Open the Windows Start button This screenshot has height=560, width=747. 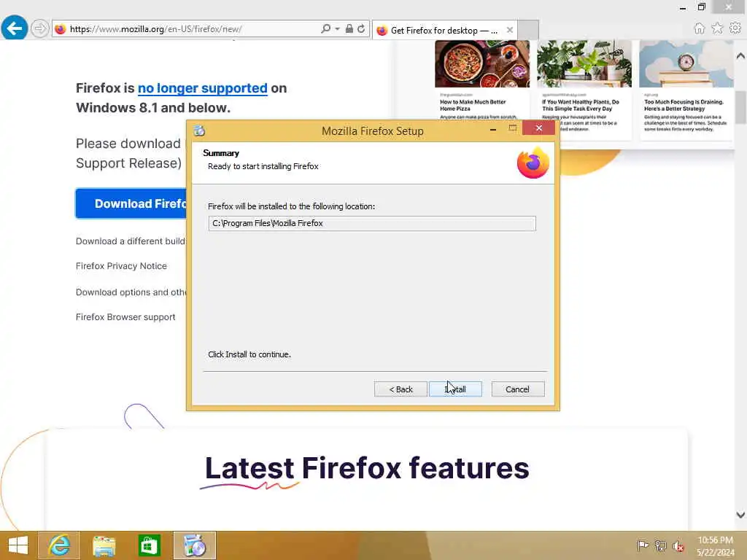[18, 545]
